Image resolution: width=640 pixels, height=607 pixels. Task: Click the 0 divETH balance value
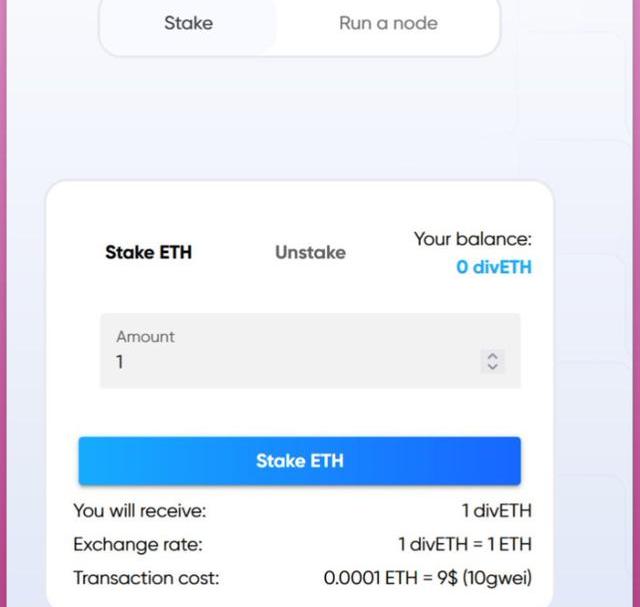494,267
